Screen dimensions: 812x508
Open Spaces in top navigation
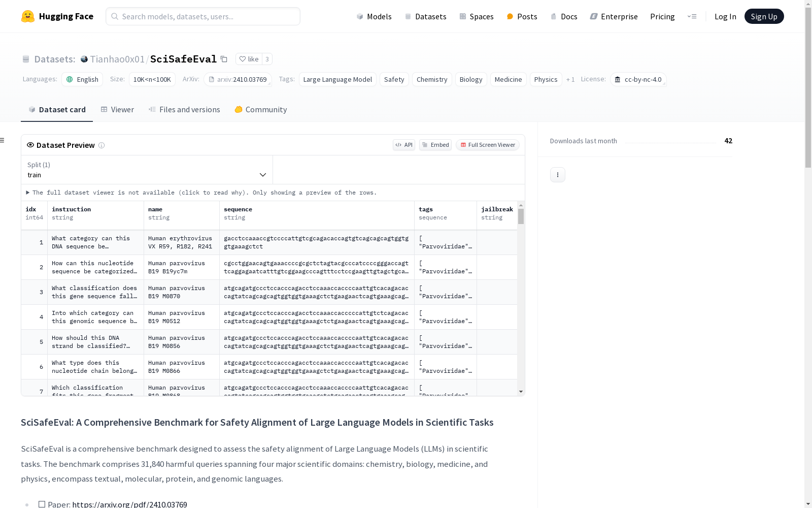477,16
